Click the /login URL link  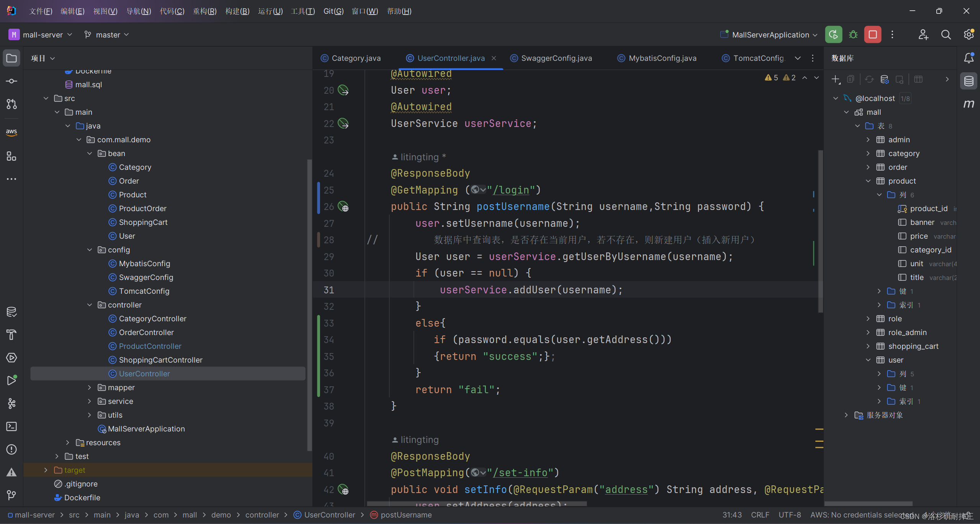tap(511, 190)
